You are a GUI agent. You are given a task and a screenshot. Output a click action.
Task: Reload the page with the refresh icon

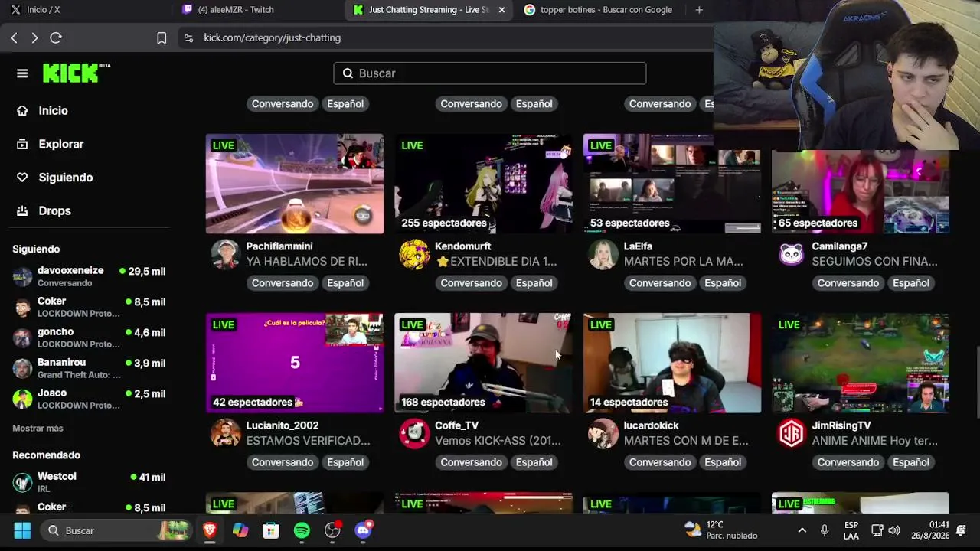[x=56, y=37]
